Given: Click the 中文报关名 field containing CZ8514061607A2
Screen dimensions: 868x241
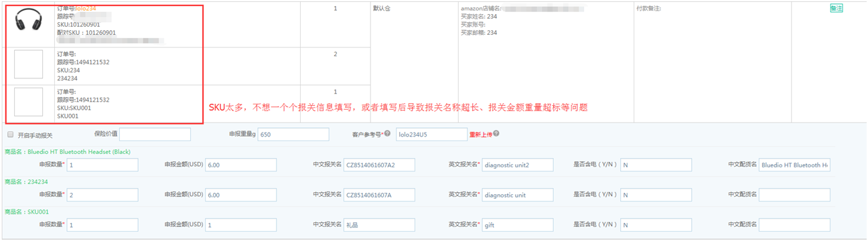Looking at the screenshot, I should [x=379, y=165].
